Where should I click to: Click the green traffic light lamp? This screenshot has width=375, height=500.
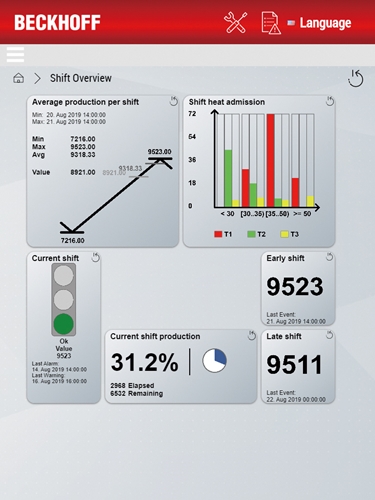[x=63, y=324]
